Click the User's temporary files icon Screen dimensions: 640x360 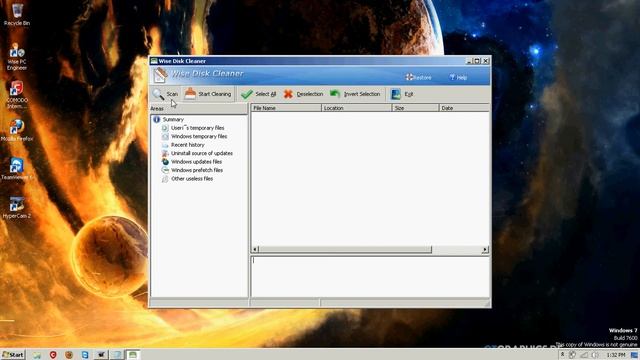click(165, 128)
